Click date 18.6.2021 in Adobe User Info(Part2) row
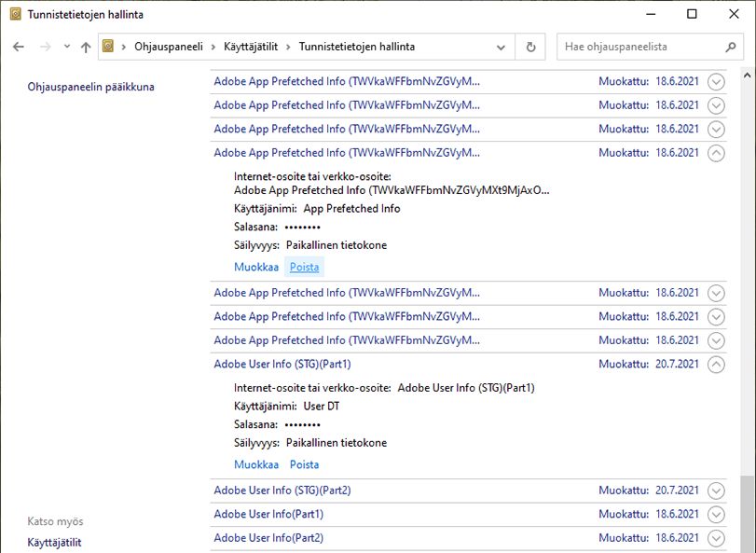Image resolution: width=756 pixels, height=553 pixels. tap(677, 538)
